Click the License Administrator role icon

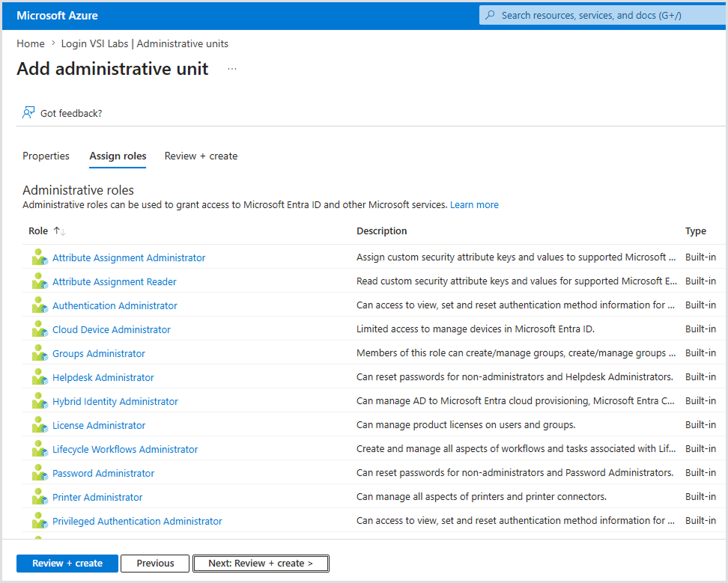40,425
